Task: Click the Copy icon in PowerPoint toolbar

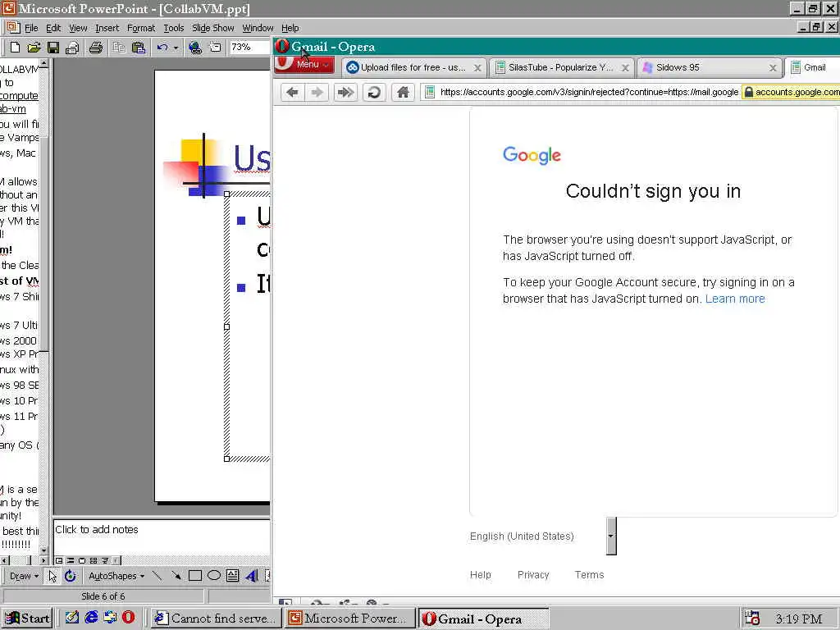Action: pyautogui.click(x=119, y=48)
